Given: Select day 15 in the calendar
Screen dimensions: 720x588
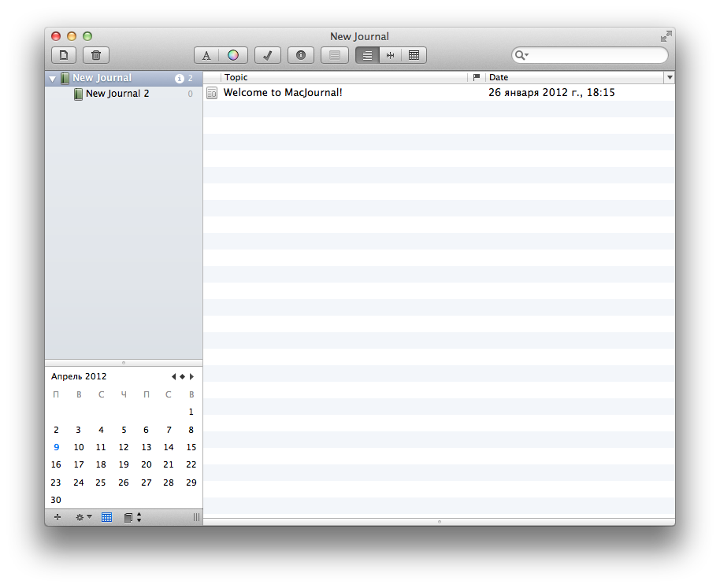Looking at the screenshot, I should tap(191, 447).
